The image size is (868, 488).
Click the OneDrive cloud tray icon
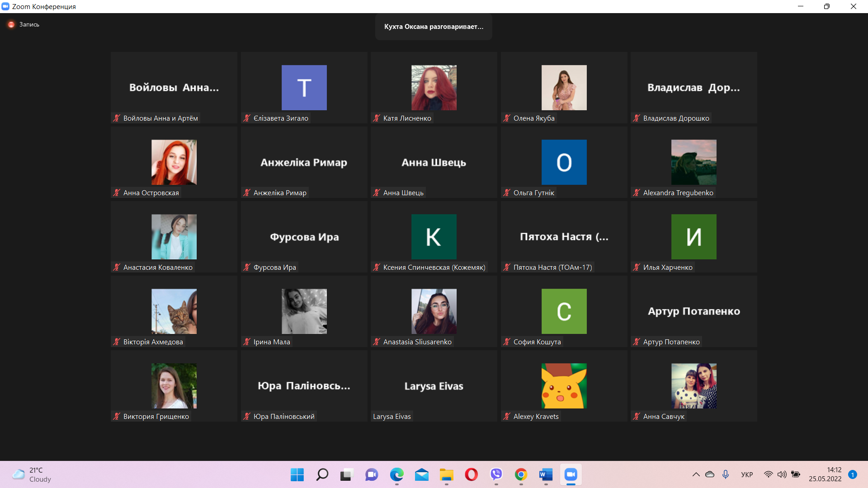(710, 474)
